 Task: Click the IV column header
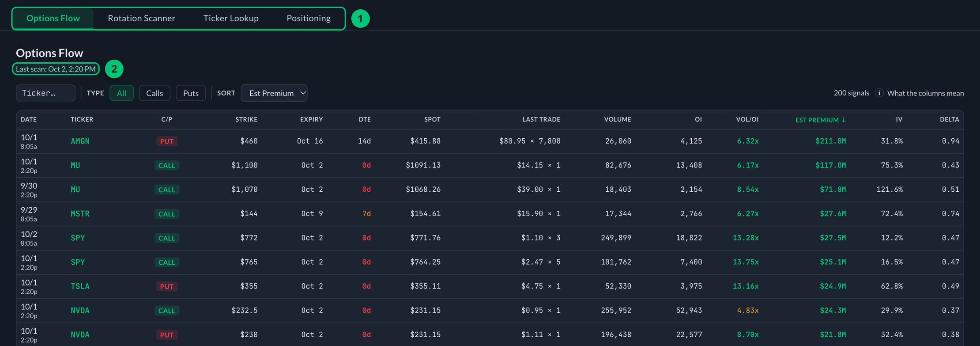tap(899, 120)
